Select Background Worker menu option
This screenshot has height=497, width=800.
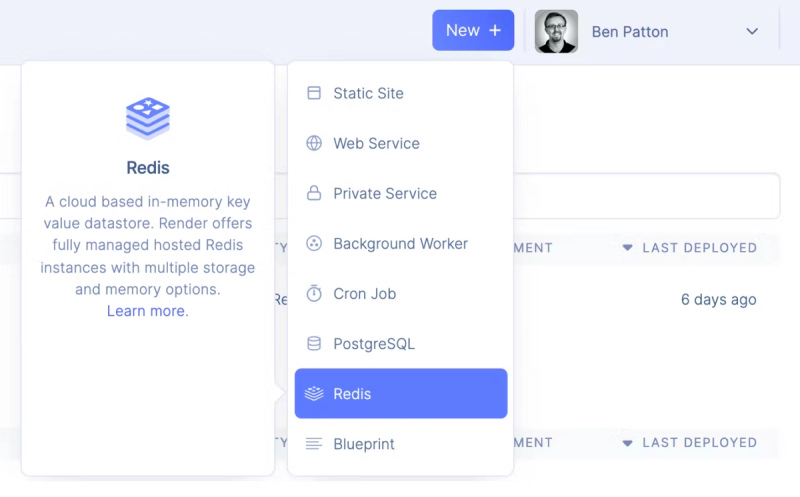click(400, 243)
